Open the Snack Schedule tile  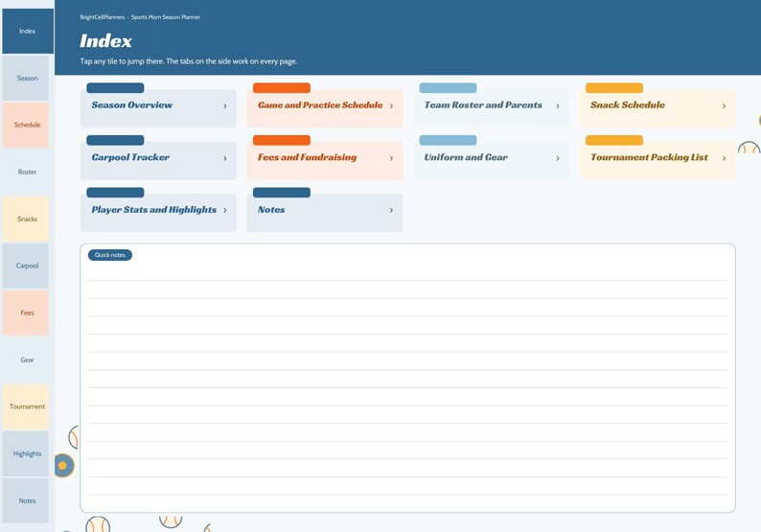pyautogui.click(x=657, y=107)
